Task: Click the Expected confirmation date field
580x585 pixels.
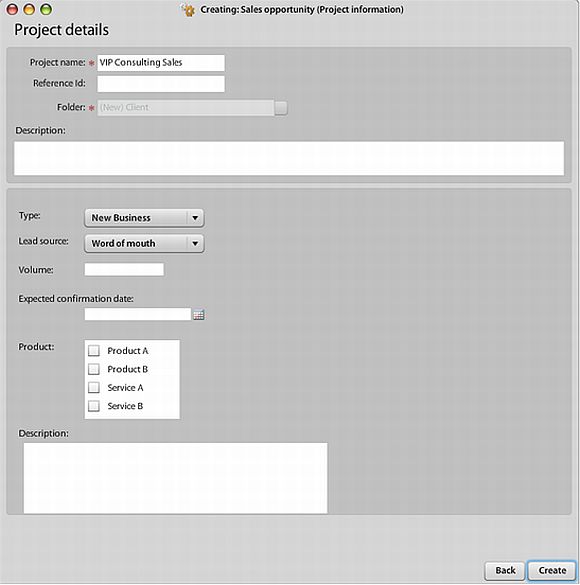Action: (138, 314)
